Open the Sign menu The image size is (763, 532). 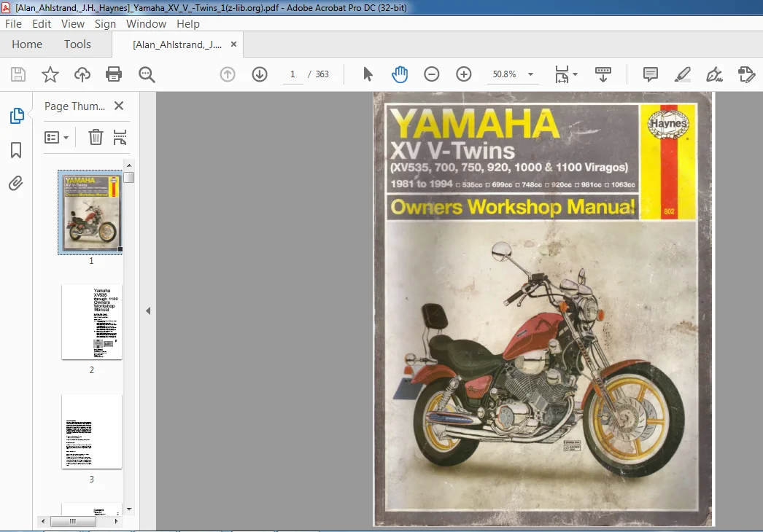105,24
